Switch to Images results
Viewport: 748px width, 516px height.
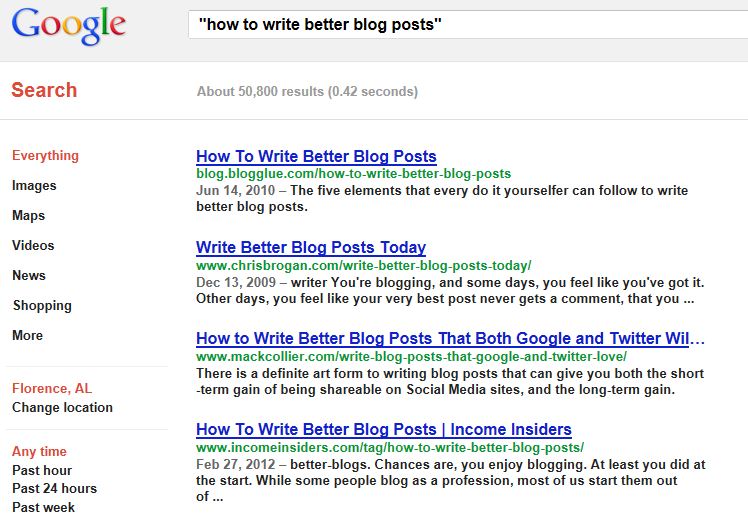[34, 186]
